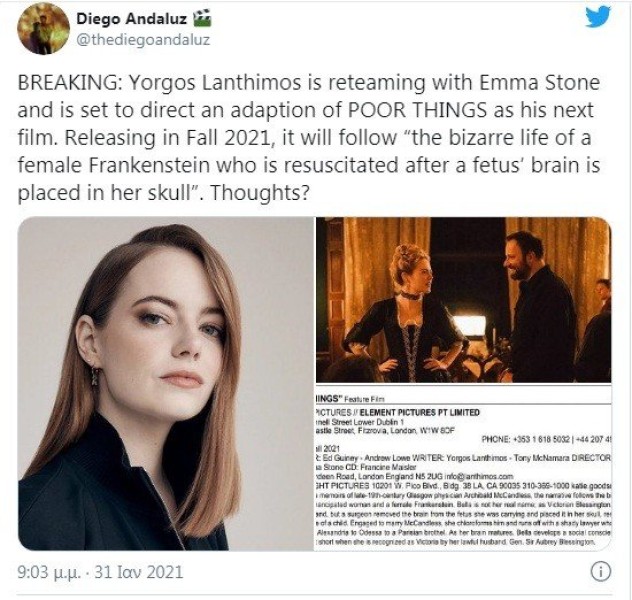Click the word BREAKING in the tweet
This screenshot has height=600, width=632.
pyautogui.click(x=67, y=83)
